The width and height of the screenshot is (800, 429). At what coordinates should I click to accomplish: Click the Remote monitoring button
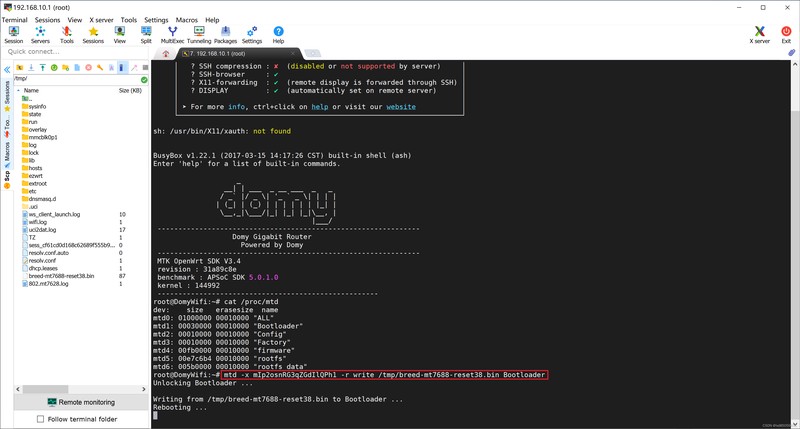click(x=81, y=402)
